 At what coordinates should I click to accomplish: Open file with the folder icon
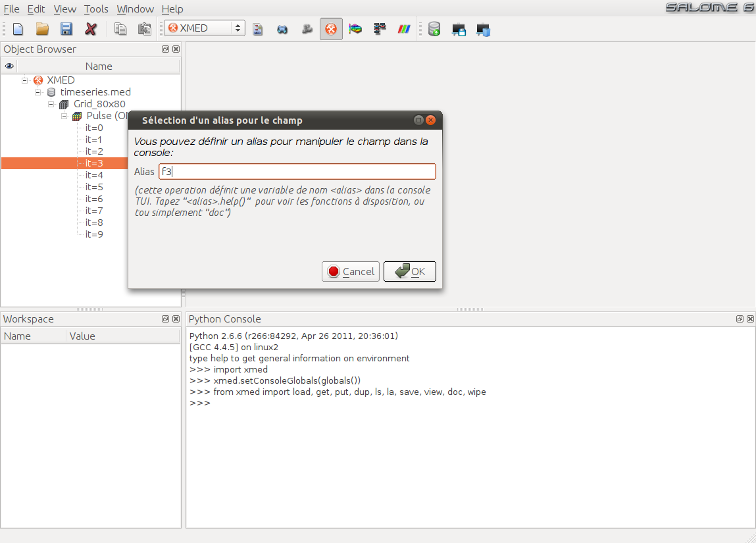tap(42, 29)
